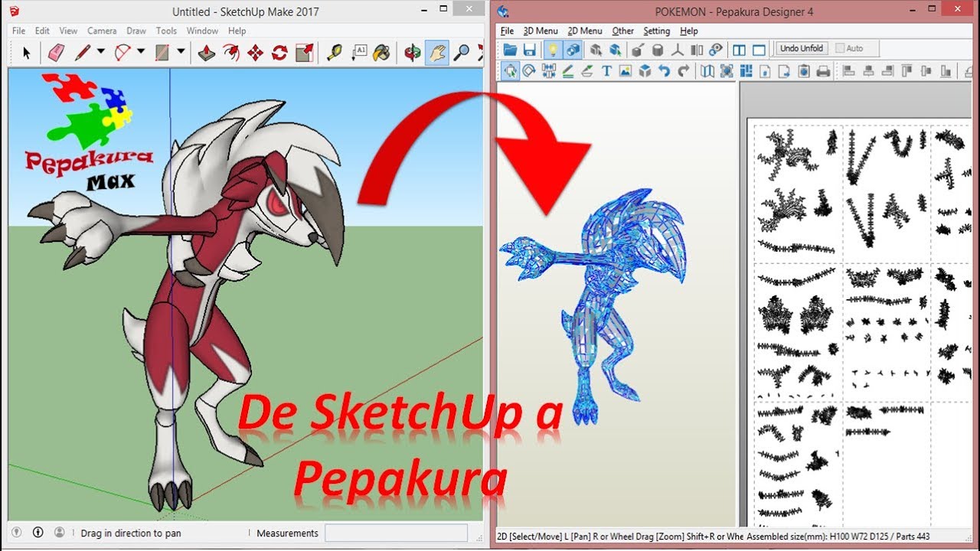Click the Input Image tool icon
980x551 pixels.
[626, 71]
